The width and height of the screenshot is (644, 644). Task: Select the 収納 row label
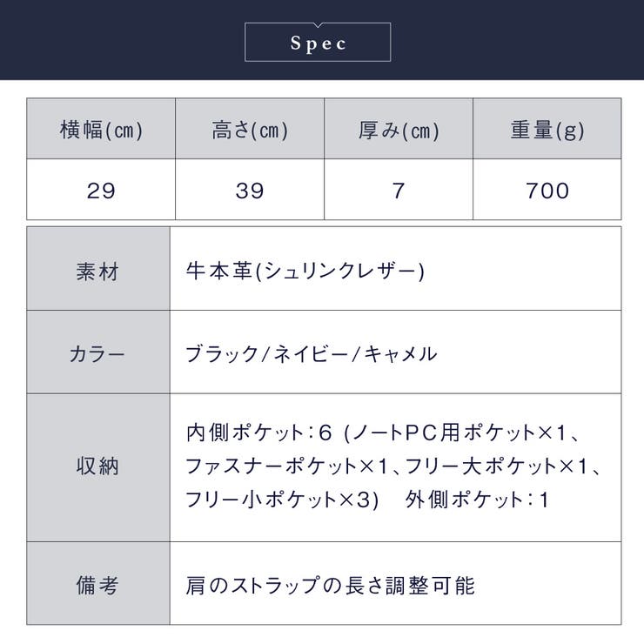pyautogui.click(x=97, y=466)
